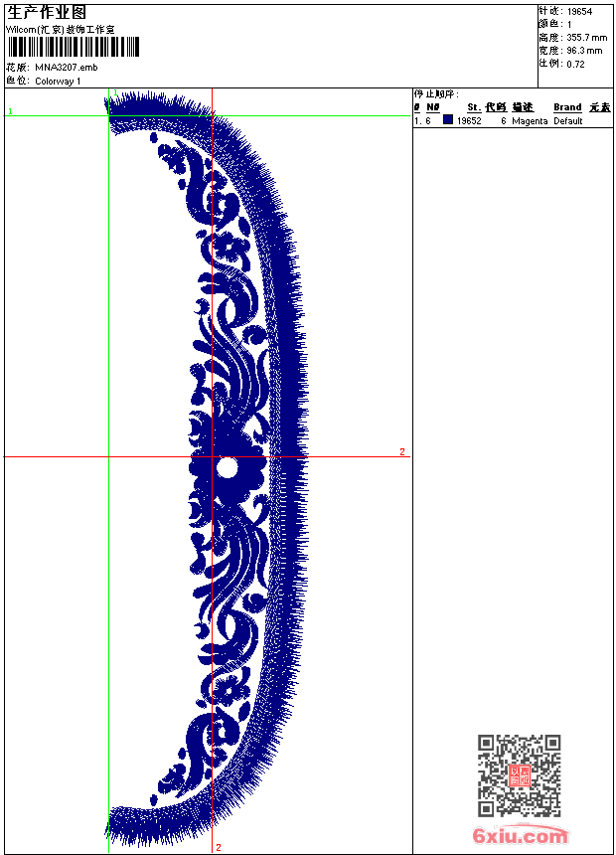Click the MNA3207.emb file name
The image size is (616, 855).
pos(67,68)
